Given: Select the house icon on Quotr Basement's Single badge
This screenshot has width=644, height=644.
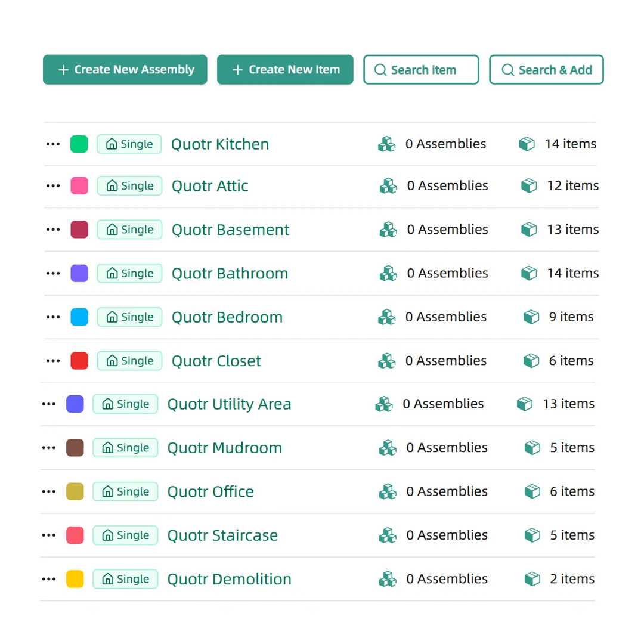Looking at the screenshot, I should click(113, 230).
